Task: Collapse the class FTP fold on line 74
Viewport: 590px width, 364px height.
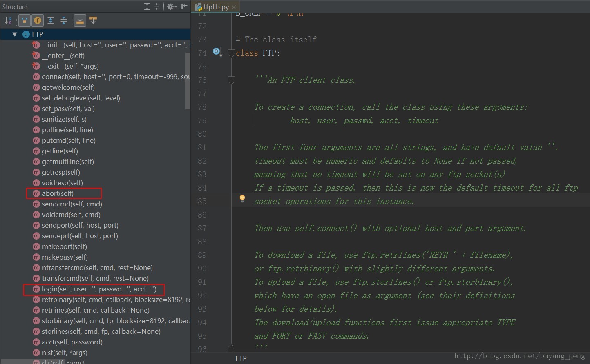Action: click(x=231, y=53)
